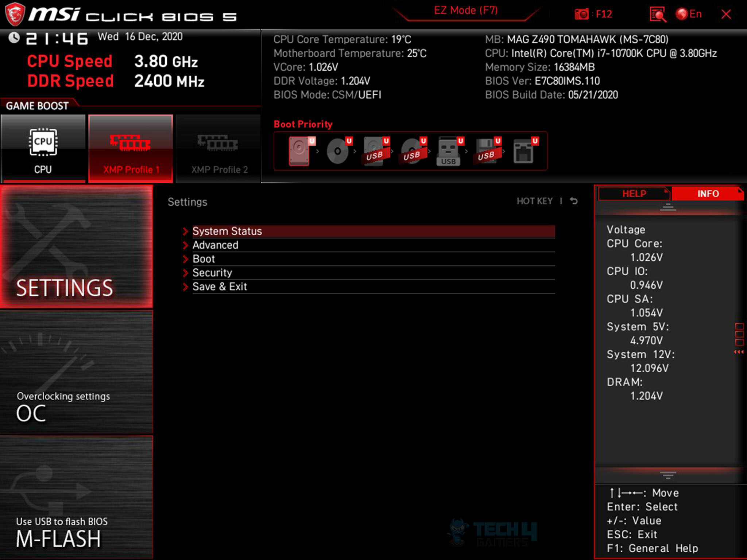Click the DDR Speed 2400 MHz value

pos(169,81)
